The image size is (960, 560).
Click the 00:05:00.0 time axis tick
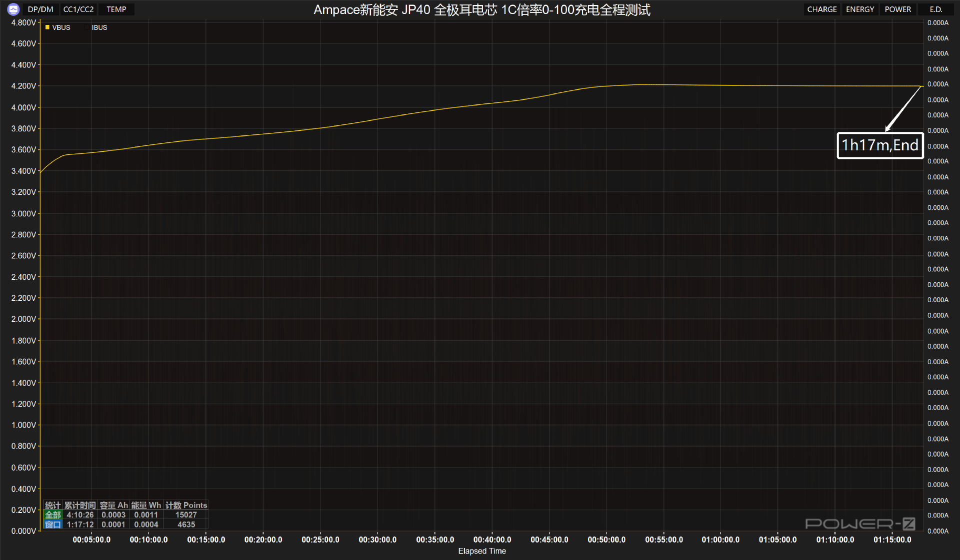(91, 540)
